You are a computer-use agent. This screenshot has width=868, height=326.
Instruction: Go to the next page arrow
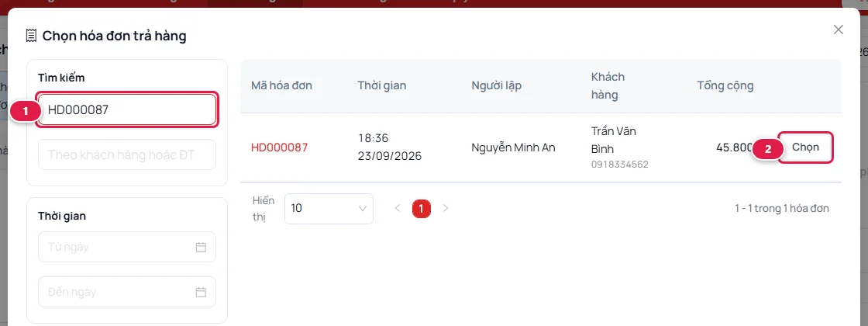[x=446, y=209]
